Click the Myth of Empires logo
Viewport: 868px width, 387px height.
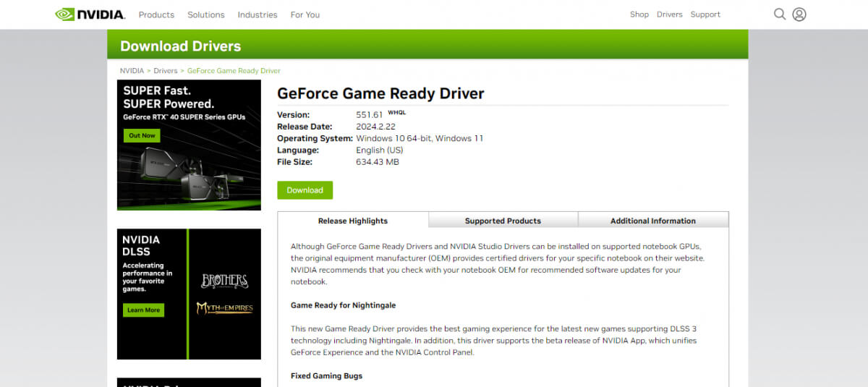click(x=224, y=308)
